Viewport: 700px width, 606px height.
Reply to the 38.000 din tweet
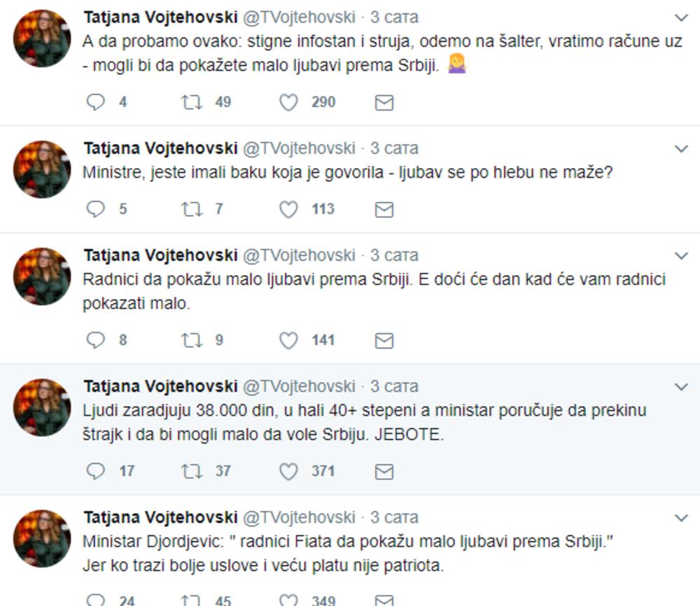pyautogui.click(x=95, y=472)
